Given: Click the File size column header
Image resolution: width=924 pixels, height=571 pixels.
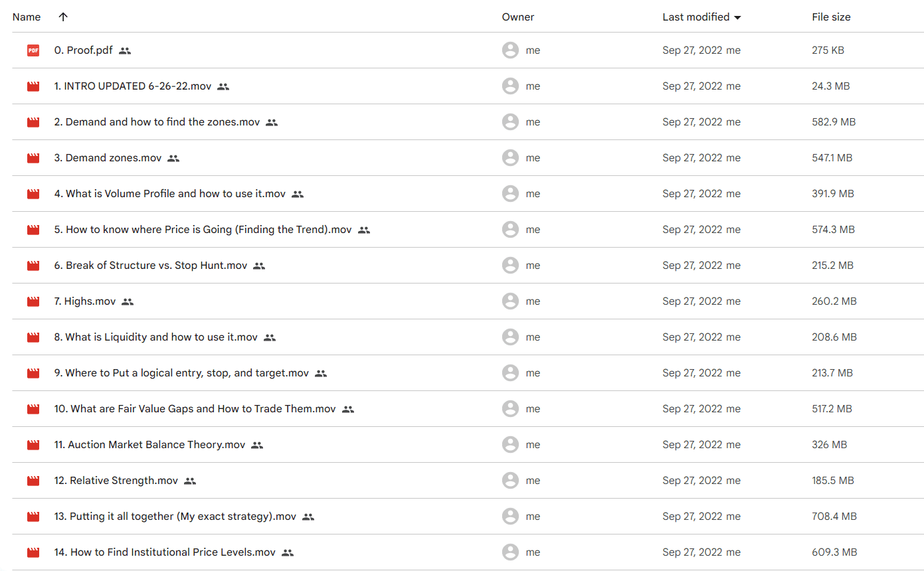Looking at the screenshot, I should 831,17.
